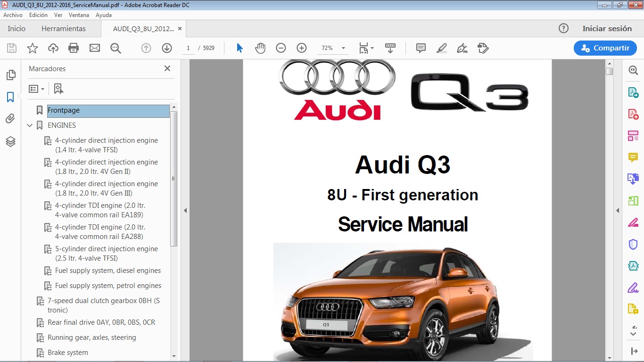Open the Fill & Sign tool
This screenshot has width=644, height=362.
[x=633, y=288]
